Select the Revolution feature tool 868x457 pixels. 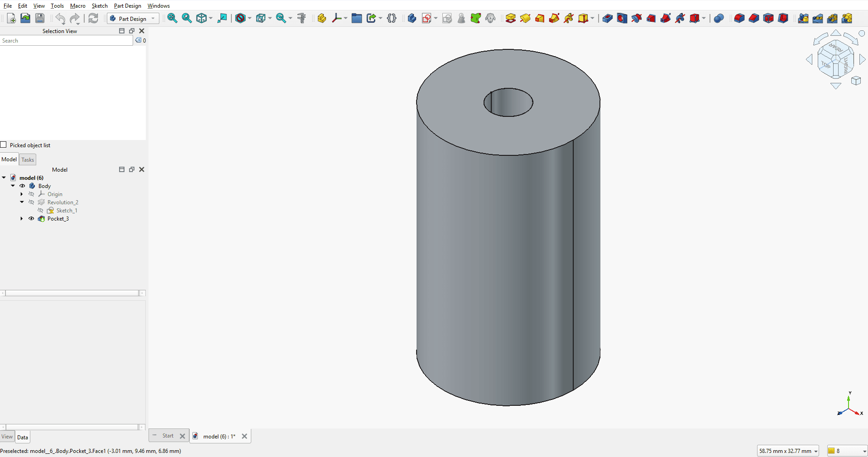(x=525, y=18)
